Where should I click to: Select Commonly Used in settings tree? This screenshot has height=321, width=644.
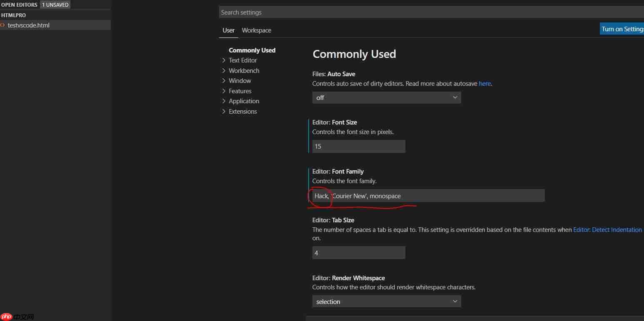(x=252, y=50)
